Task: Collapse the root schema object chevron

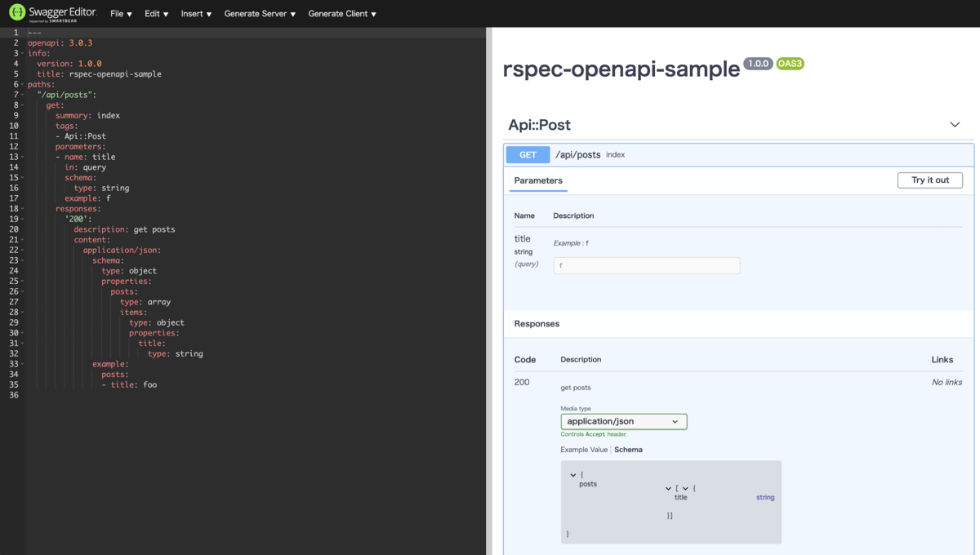Action: pyautogui.click(x=574, y=475)
